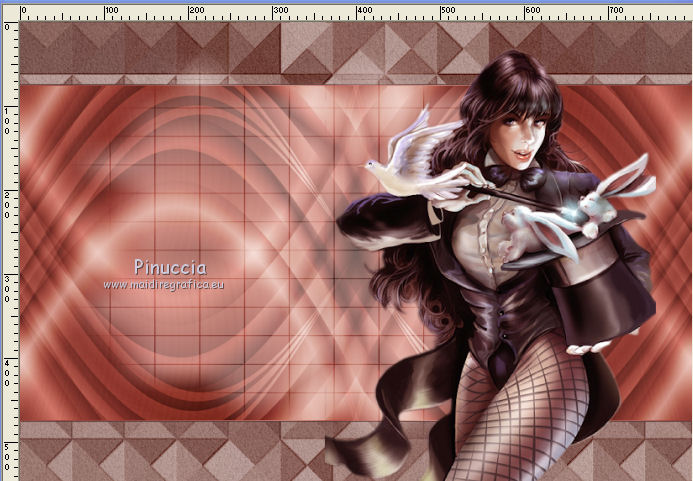Viewport: 693px width, 481px height.
Task: Click the 400 label on the vertical ruler
Action: (7, 373)
